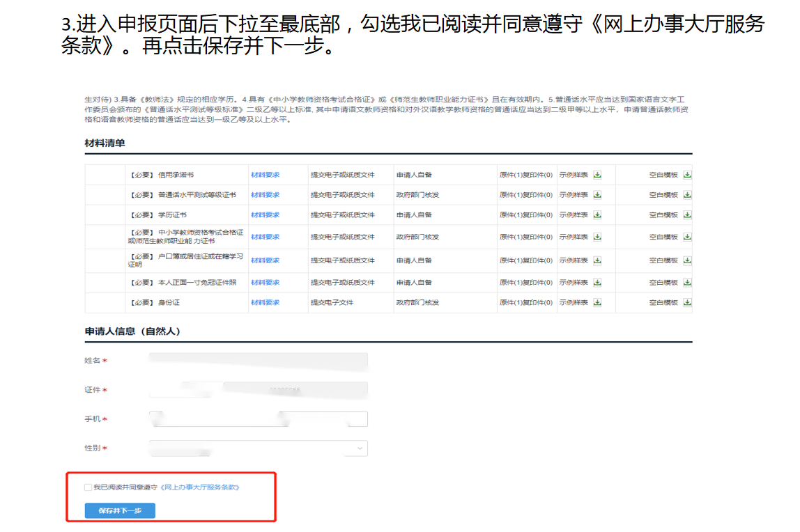Click the 姓名 input field
Image resolution: width=800 pixels, height=532 pixels.
tap(258, 361)
